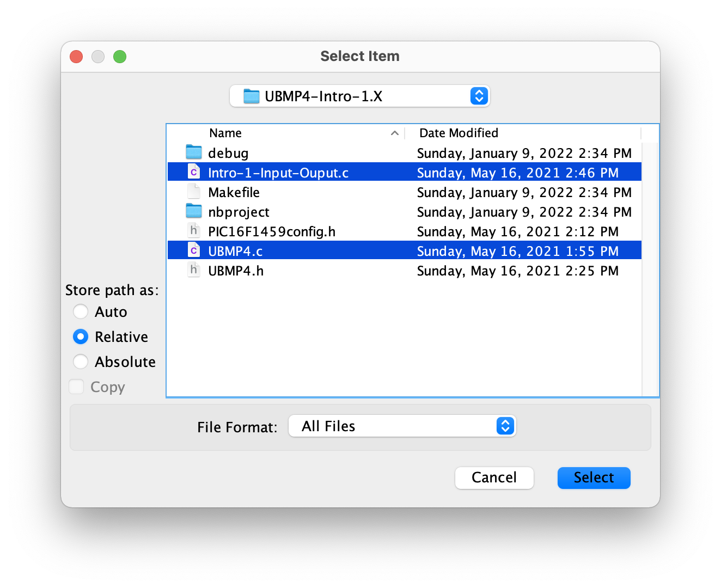Image resolution: width=721 pixels, height=588 pixels.
Task: Click the header file icon beside PIC16F1459config.h
Action: coord(194,230)
